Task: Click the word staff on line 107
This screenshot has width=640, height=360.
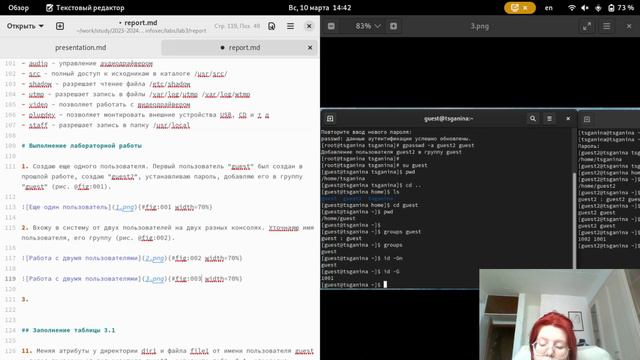Action: click(38, 125)
